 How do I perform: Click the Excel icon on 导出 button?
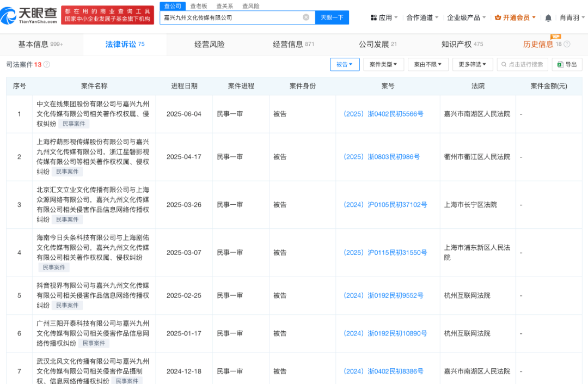click(560, 64)
